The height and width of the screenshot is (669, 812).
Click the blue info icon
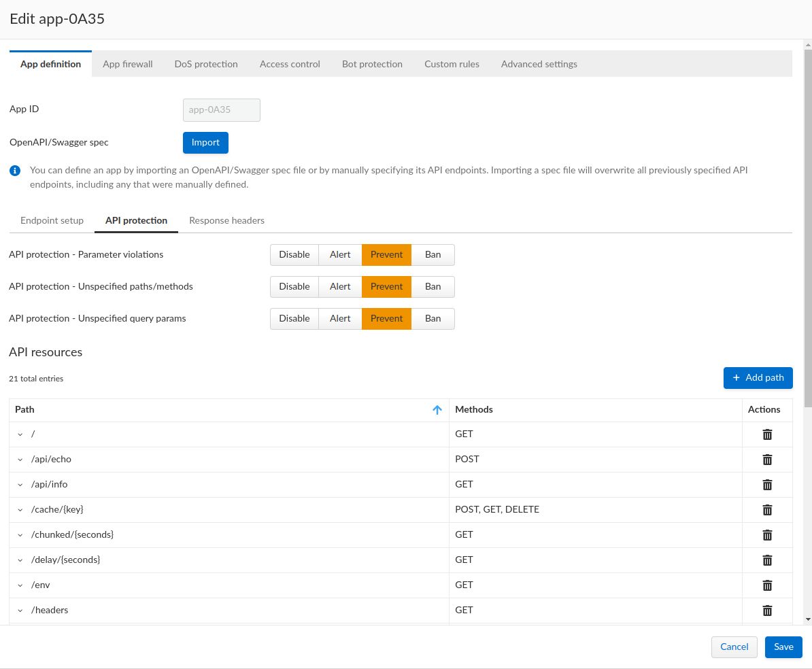pyautogui.click(x=15, y=171)
